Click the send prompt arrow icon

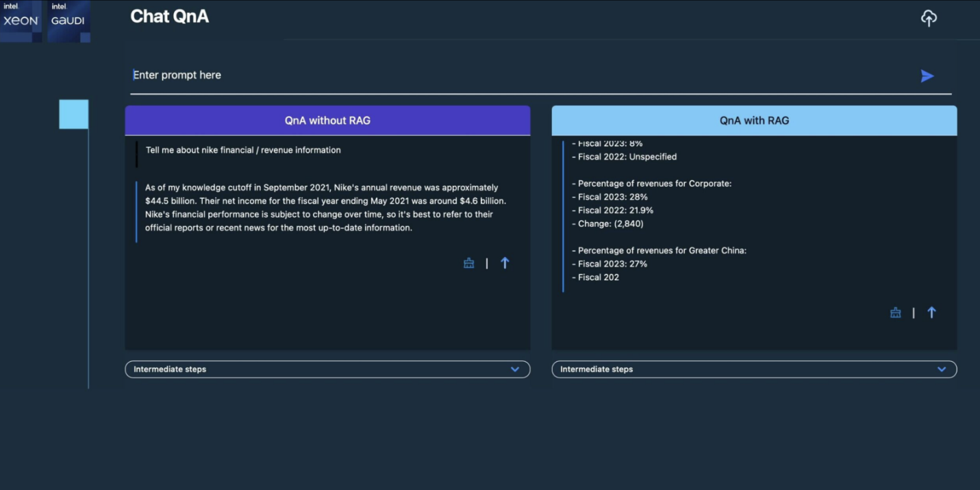(927, 76)
